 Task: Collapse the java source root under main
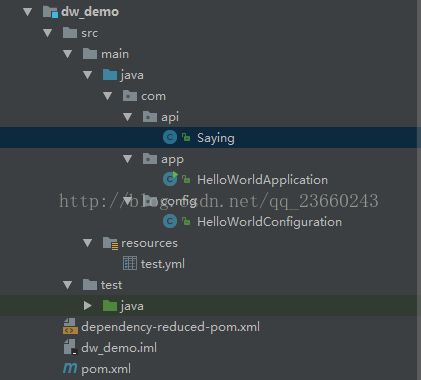pos(88,75)
